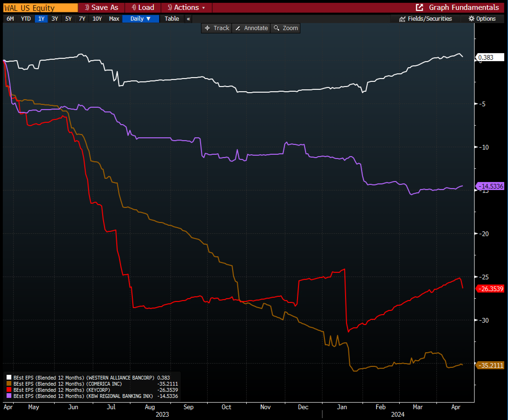Click the -35.2111 value in the legend
This screenshot has width=508, height=420.
168,384
